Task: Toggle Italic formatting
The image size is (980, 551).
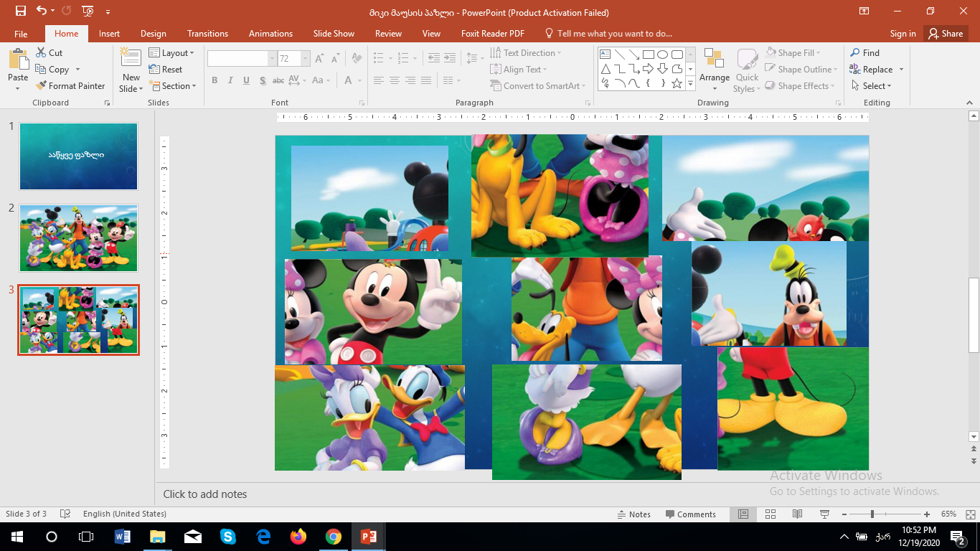Action: point(230,81)
